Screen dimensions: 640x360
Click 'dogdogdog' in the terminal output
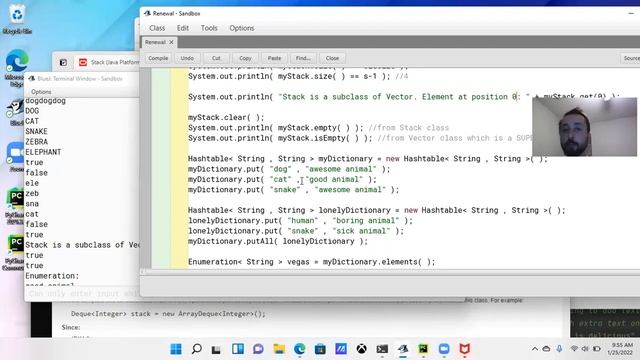pyautogui.click(x=45, y=101)
